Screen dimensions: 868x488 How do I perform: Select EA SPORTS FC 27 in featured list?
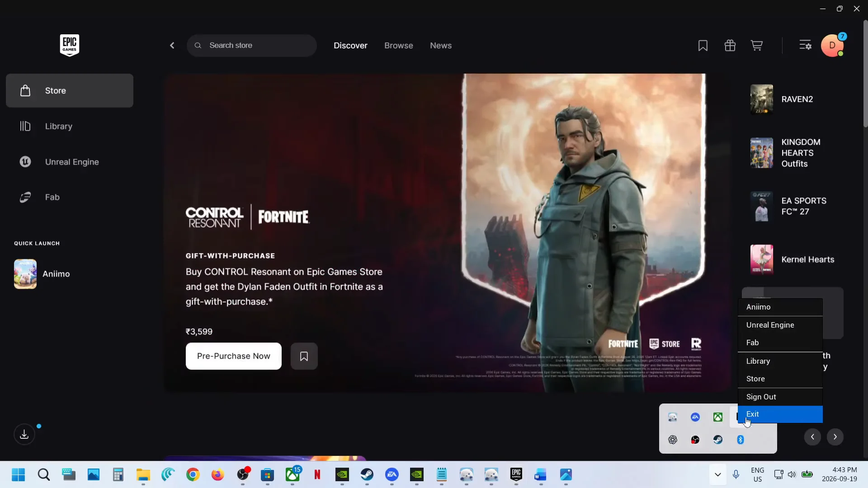[793, 206]
